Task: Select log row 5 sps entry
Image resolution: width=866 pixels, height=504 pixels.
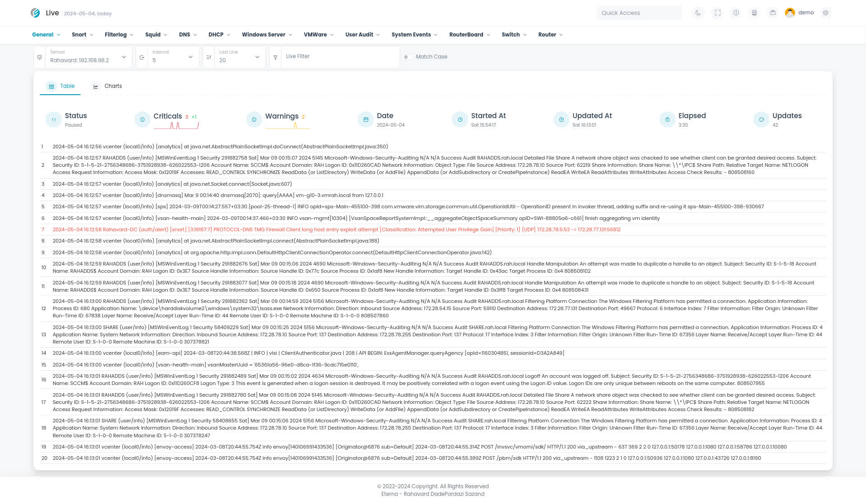Action: (x=433, y=206)
